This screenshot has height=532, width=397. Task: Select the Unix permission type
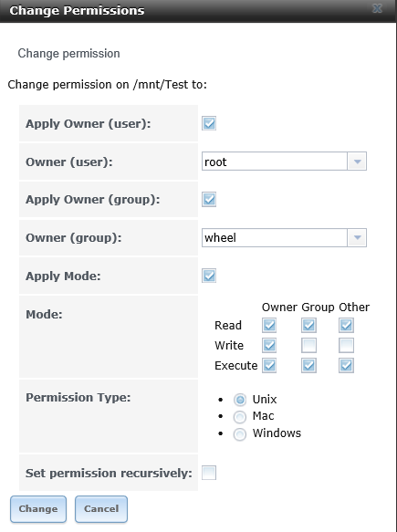[x=240, y=400]
